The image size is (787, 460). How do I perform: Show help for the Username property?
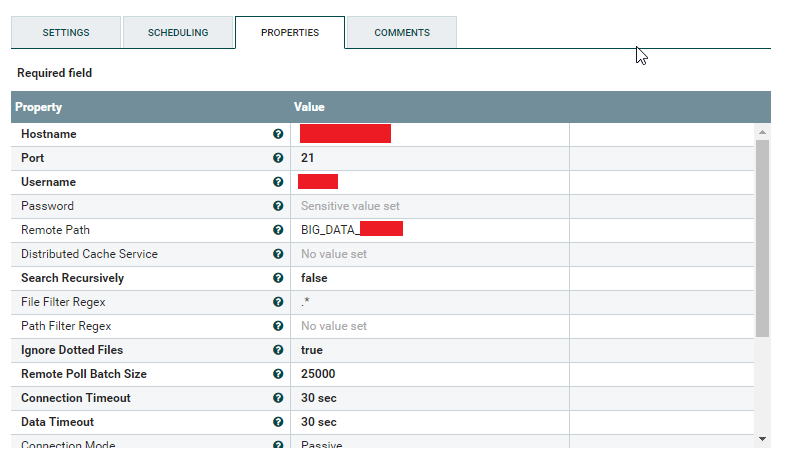point(278,182)
